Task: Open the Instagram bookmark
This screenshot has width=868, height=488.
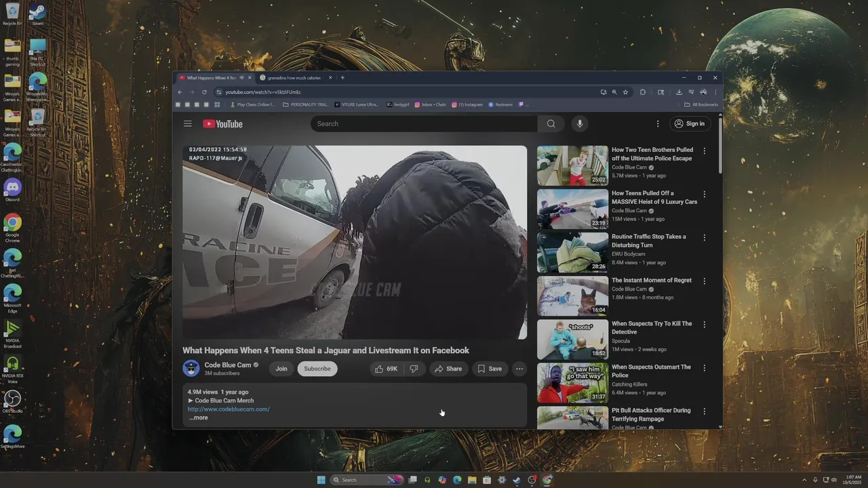Action: [467, 104]
